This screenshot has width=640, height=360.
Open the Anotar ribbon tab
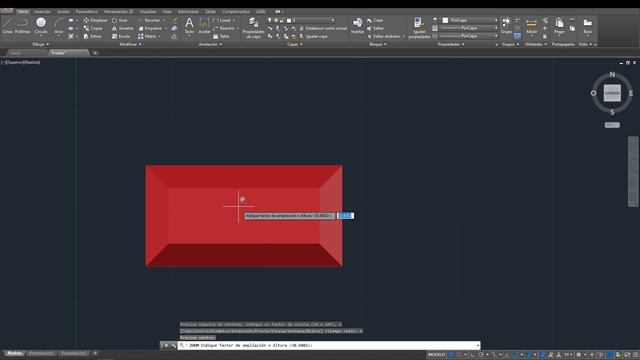[x=63, y=11]
